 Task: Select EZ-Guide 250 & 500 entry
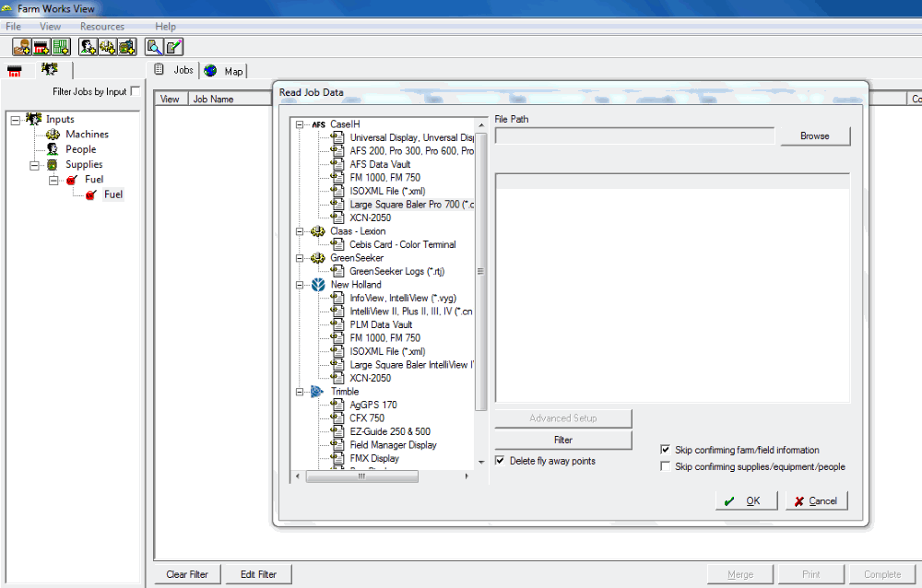(x=390, y=431)
